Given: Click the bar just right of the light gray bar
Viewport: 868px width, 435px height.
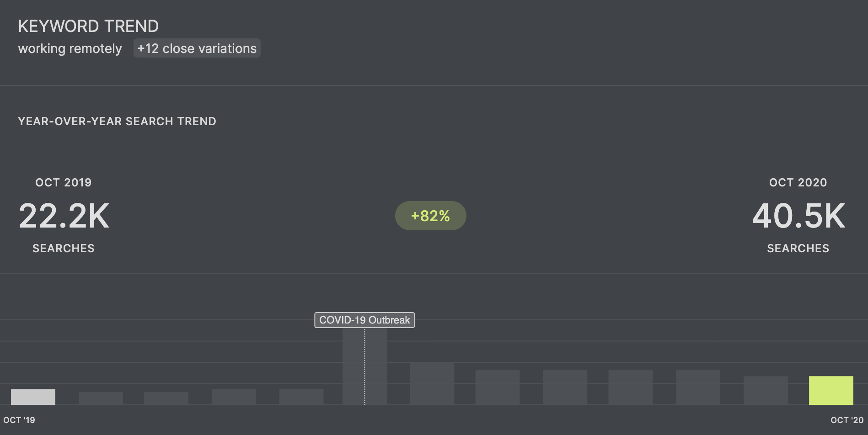Looking at the screenshot, I should click(x=101, y=398).
